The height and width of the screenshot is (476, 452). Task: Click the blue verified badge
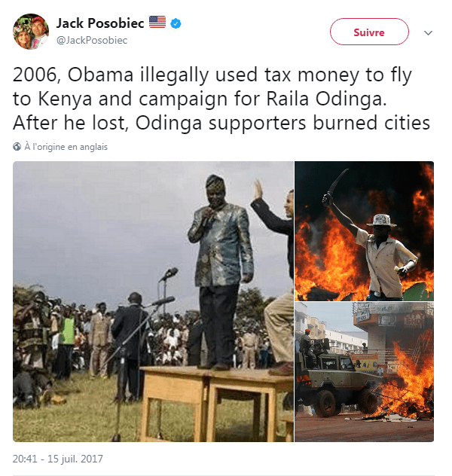176,23
